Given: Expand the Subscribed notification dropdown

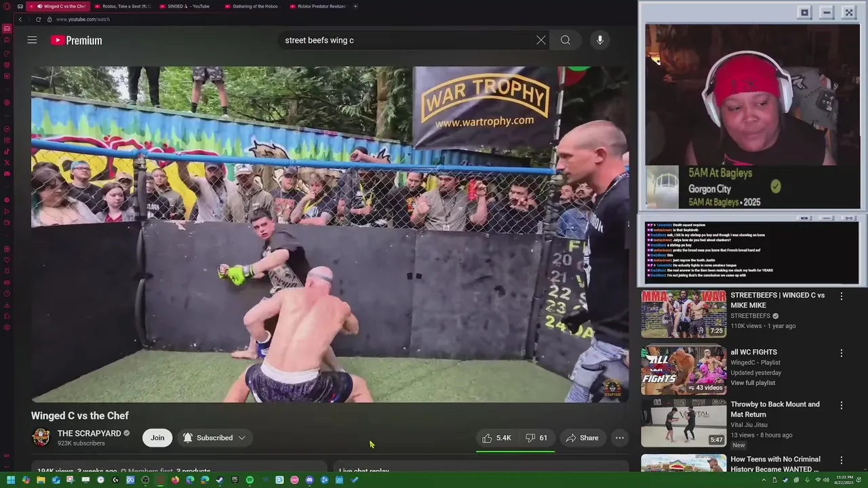Looking at the screenshot, I should pyautogui.click(x=214, y=438).
